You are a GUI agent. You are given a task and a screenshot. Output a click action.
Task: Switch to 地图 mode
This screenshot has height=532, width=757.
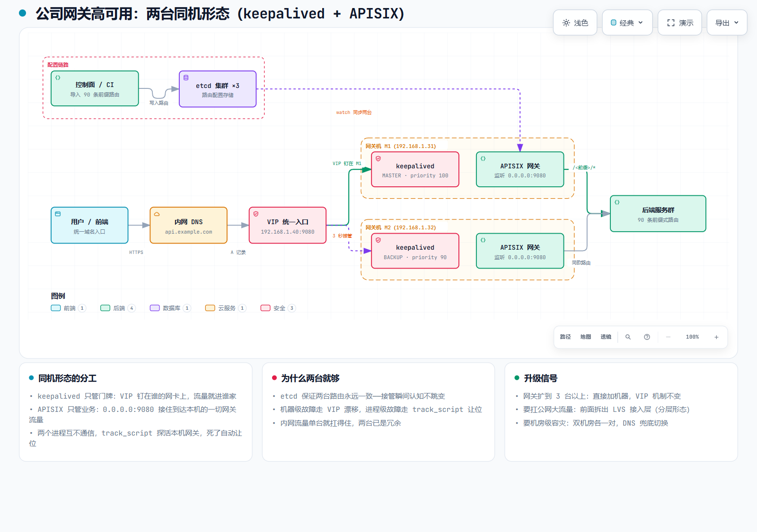pos(586,337)
